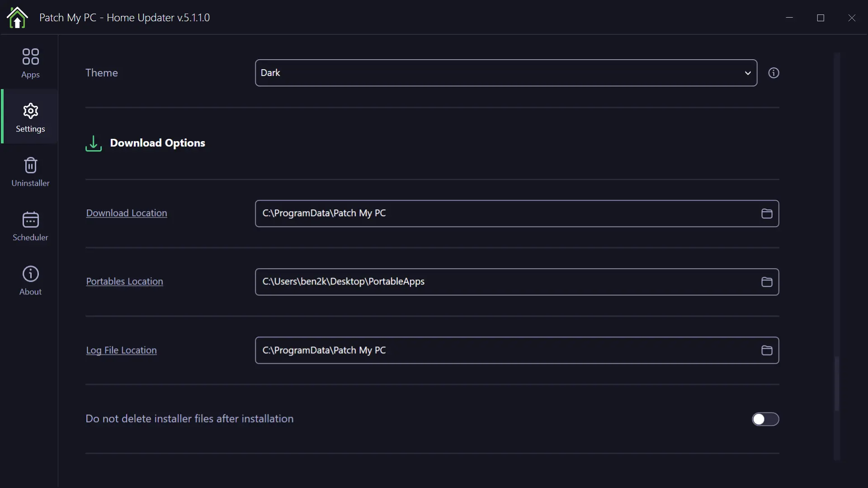Viewport: 868px width, 488px height.
Task: Go to the Uninstaller section
Action: (30, 172)
